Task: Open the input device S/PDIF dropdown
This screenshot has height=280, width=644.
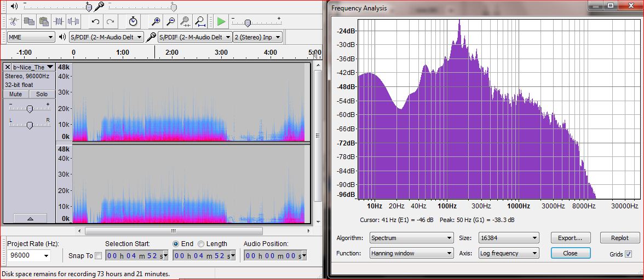Action: [195, 37]
